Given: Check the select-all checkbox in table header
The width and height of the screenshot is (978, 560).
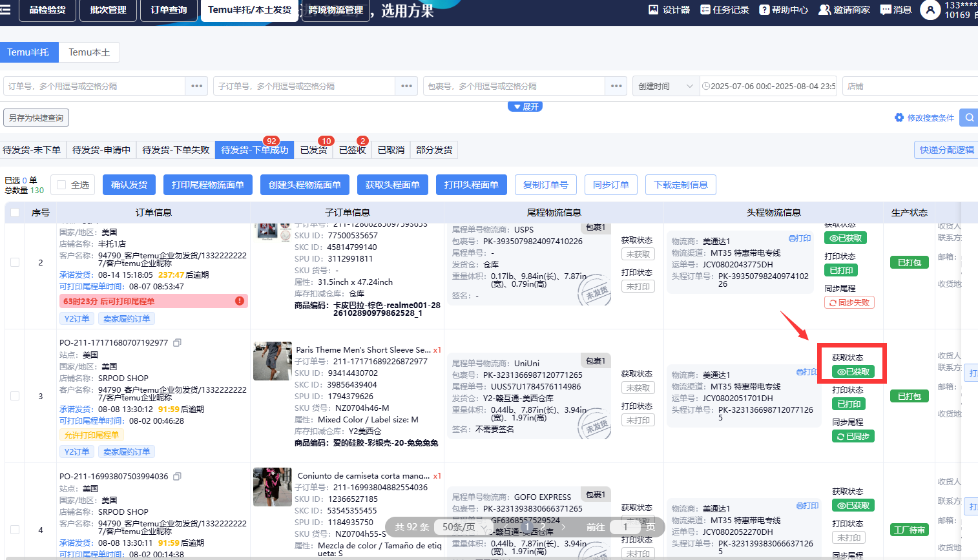Looking at the screenshot, I should tap(16, 212).
